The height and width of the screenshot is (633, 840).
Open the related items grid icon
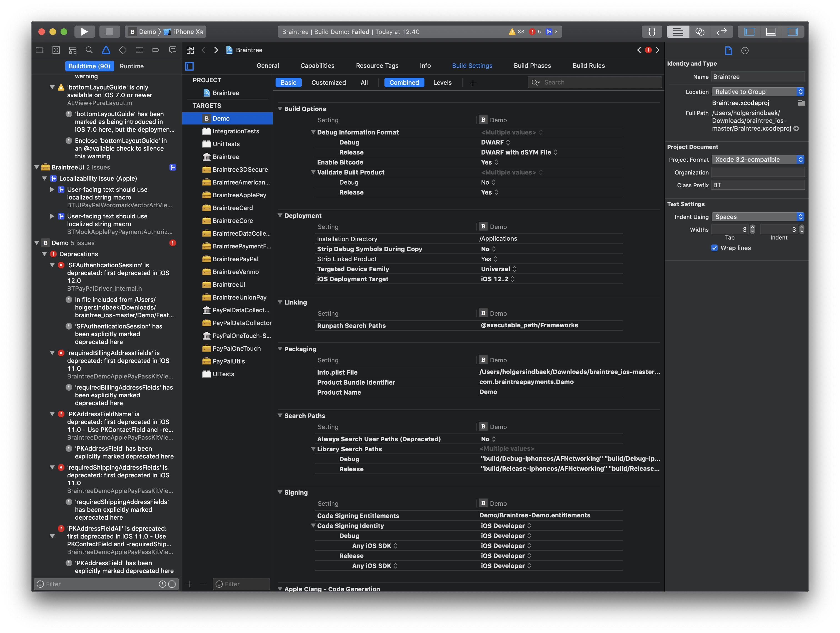[190, 50]
